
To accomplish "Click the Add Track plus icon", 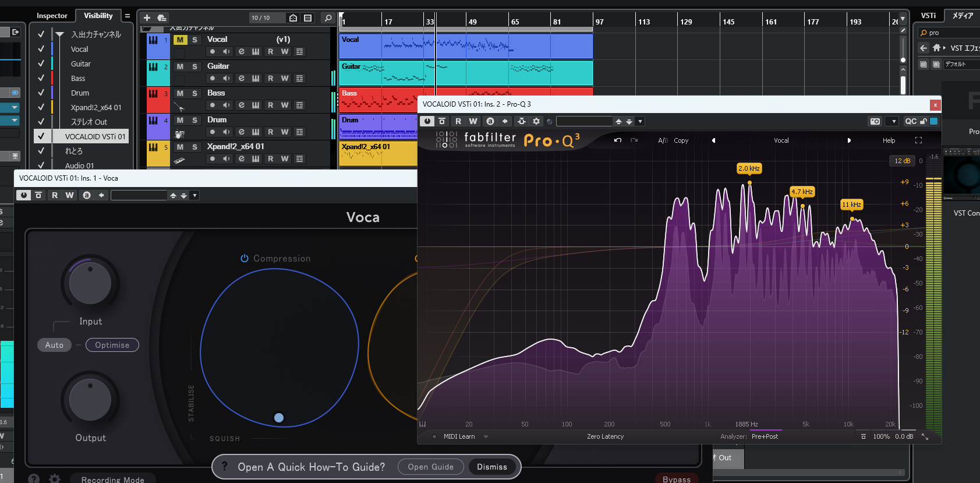I will [x=147, y=18].
